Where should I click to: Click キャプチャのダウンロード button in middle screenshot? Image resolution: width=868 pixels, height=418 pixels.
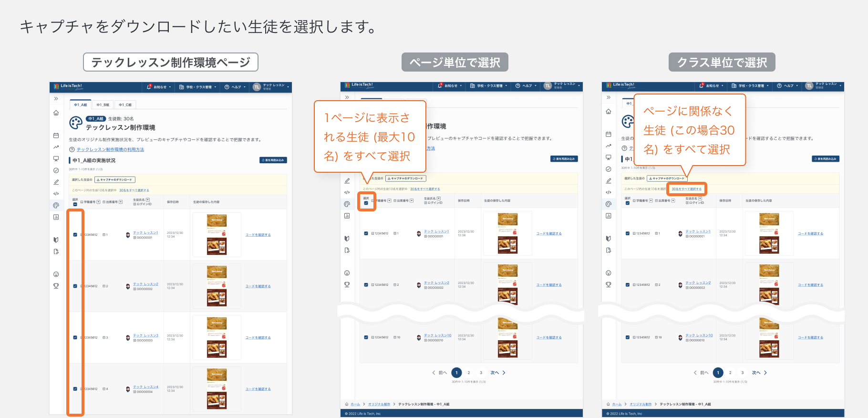[x=405, y=178]
